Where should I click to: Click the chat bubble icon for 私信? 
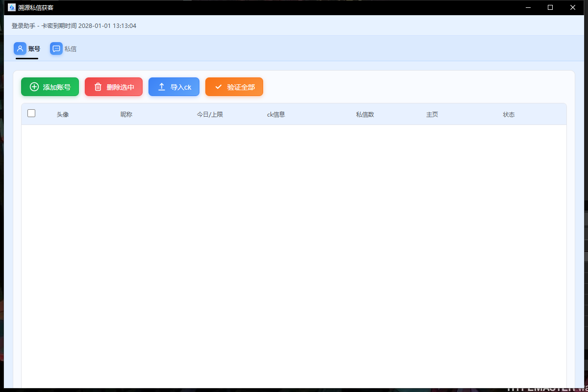tap(56, 49)
